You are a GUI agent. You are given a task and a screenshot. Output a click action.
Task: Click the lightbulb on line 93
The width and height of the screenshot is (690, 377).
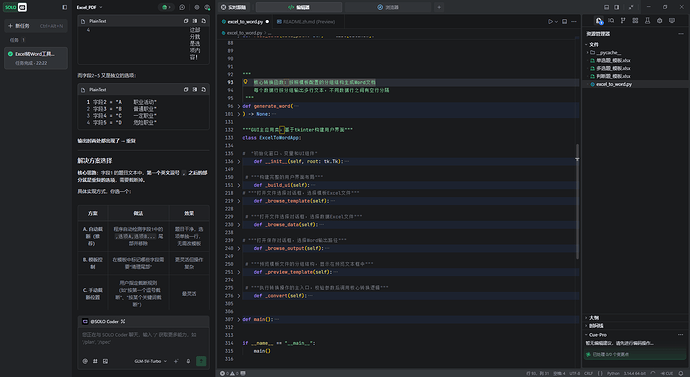click(x=246, y=82)
